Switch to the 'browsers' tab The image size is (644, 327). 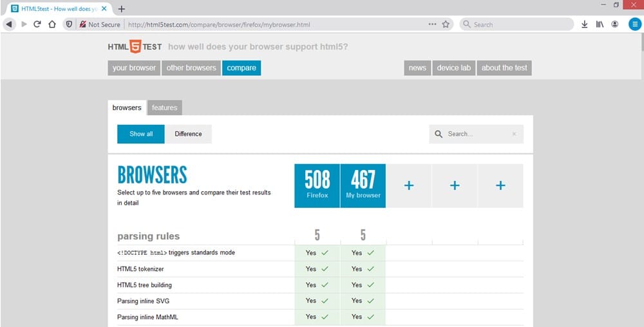[127, 108]
